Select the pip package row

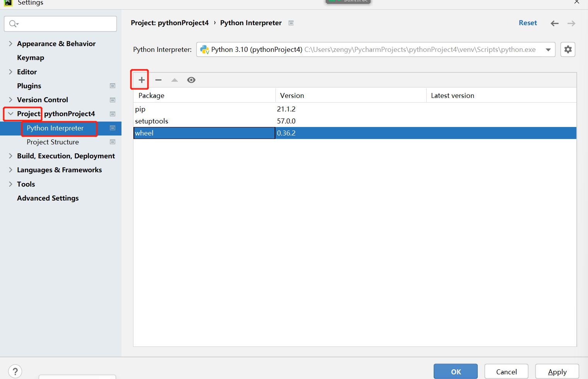(355, 109)
